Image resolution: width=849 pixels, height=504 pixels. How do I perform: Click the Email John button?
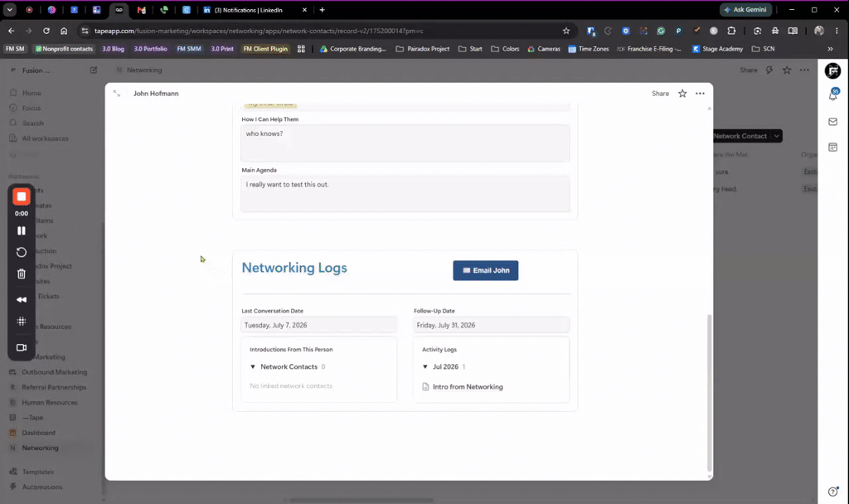coord(486,270)
